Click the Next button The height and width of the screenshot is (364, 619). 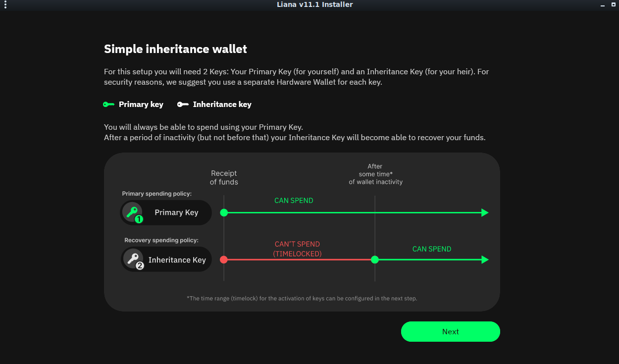tap(450, 331)
